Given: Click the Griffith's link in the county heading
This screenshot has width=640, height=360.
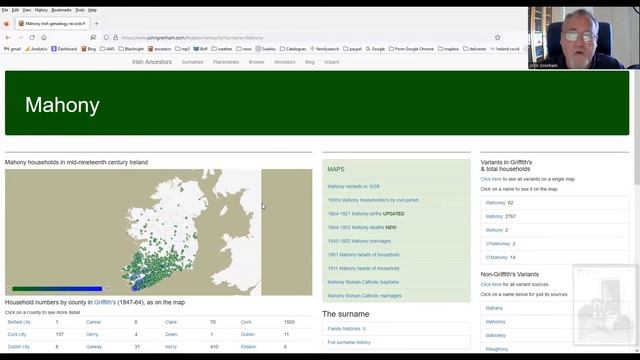Looking at the screenshot, I should click(x=105, y=302).
